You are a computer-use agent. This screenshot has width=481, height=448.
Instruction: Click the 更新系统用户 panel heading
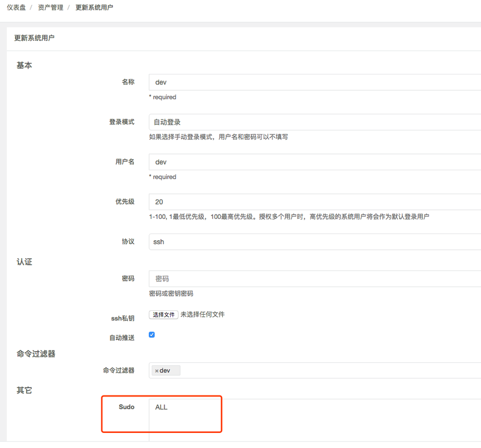(34, 38)
